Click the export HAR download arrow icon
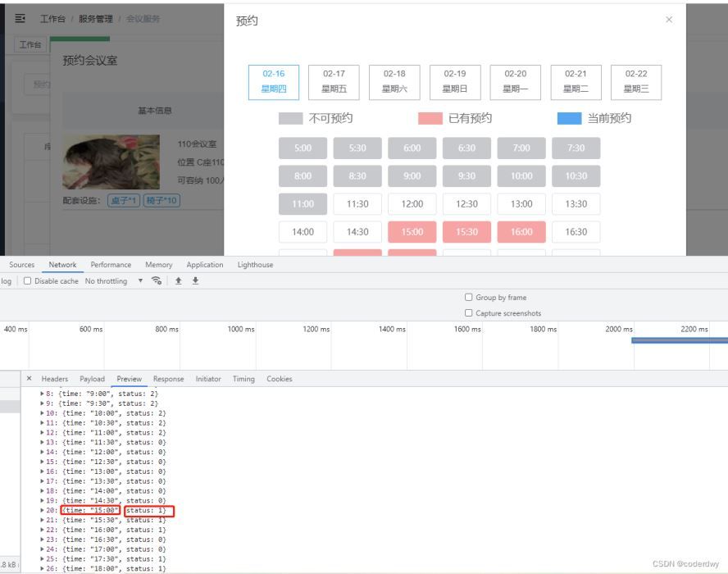Viewport: 728px width, 574px height. tap(195, 281)
